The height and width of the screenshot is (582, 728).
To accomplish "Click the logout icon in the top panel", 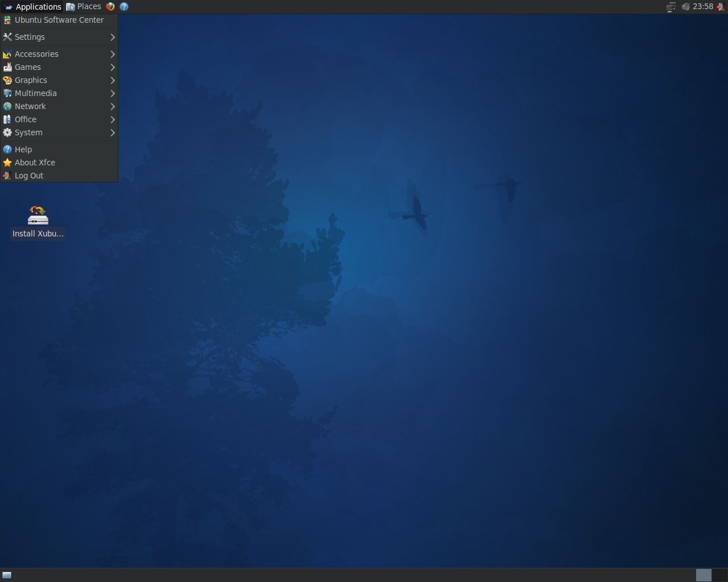I will pos(721,7).
